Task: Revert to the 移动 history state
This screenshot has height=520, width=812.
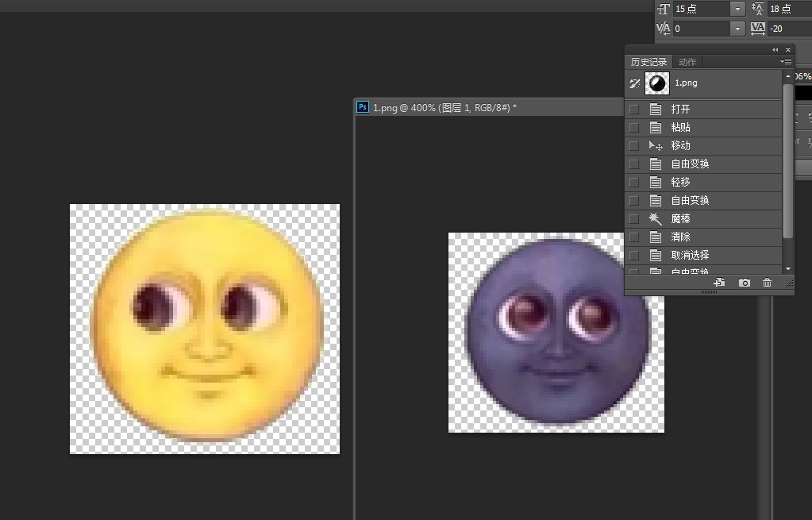Action: tap(680, 146)
